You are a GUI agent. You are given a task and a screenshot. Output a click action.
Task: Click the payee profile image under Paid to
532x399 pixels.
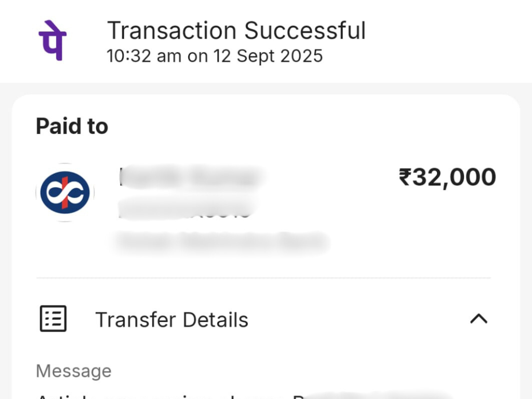tap(64, 192)
